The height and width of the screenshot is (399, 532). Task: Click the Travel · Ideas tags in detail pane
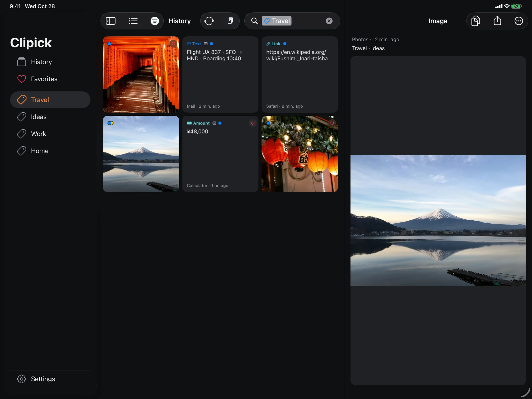click(x=368, y=48)
